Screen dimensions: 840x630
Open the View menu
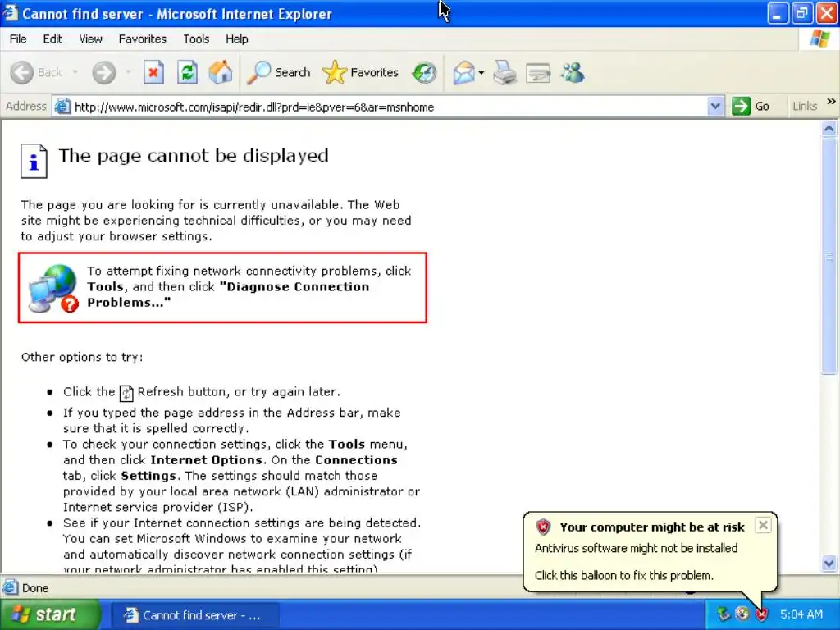(x=90, y=39)
